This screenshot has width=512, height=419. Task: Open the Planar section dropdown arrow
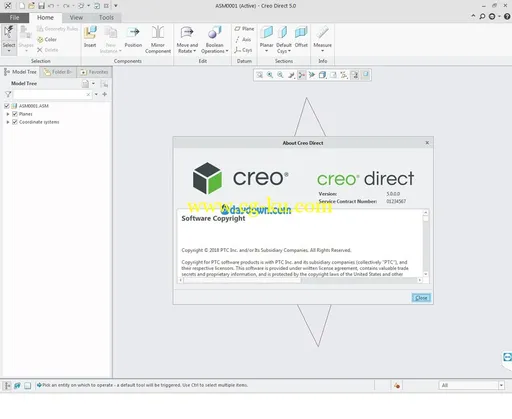pyautogui.click(x=267, y=51)
